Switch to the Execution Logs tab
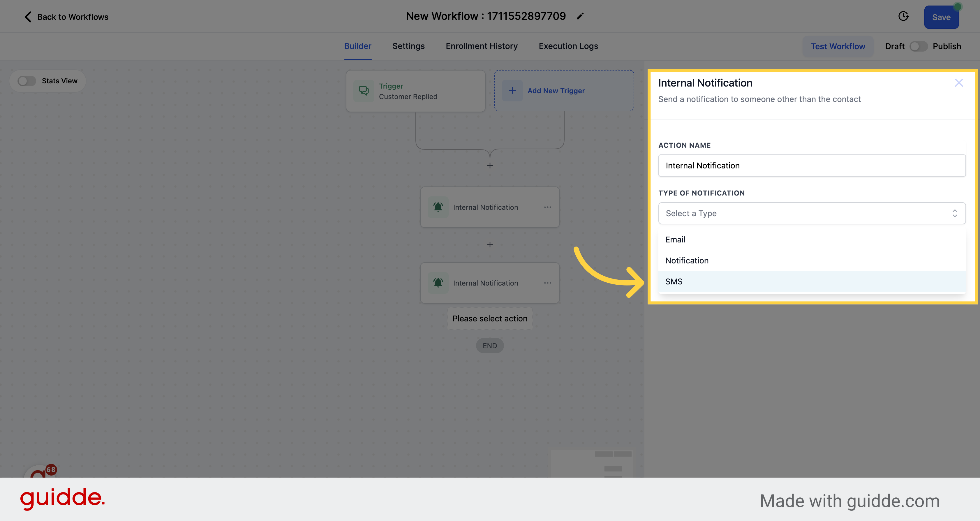The image size is (980, 521). coord(568,46)
